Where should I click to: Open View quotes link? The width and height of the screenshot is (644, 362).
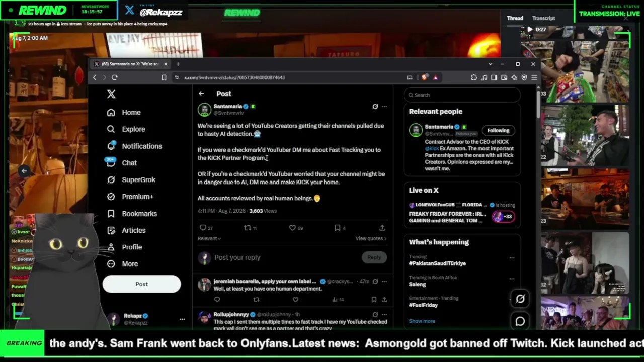[x=371, y=238]
